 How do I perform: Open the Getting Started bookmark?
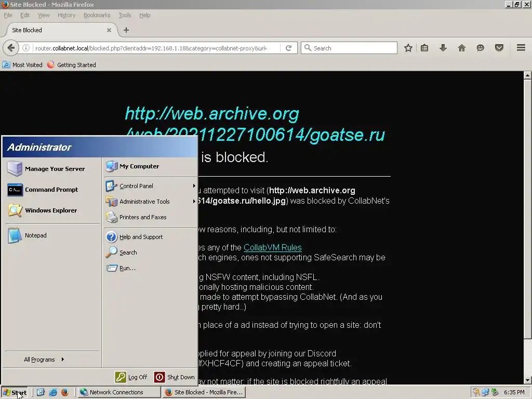point(72,65)
